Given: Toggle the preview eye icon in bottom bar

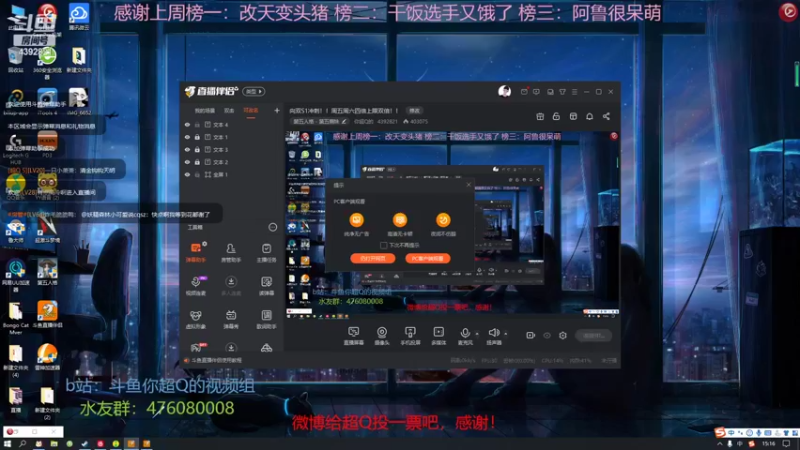Looking at the screenshot, I should [x=547, y=335].
